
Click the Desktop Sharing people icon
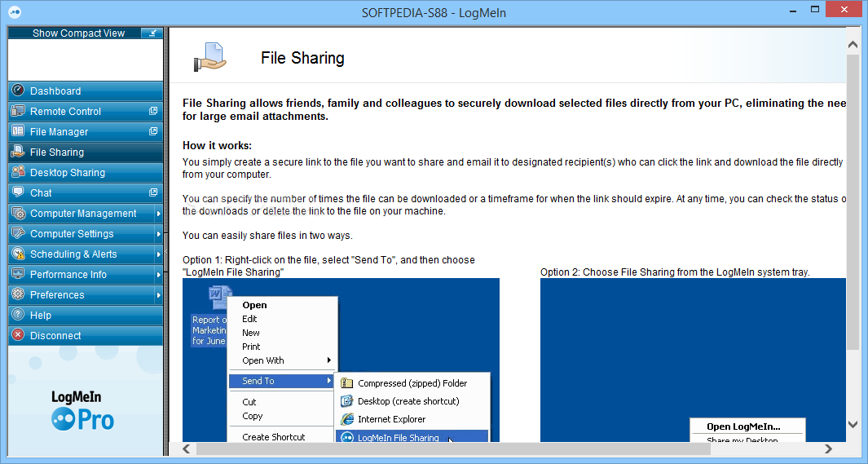18,171
